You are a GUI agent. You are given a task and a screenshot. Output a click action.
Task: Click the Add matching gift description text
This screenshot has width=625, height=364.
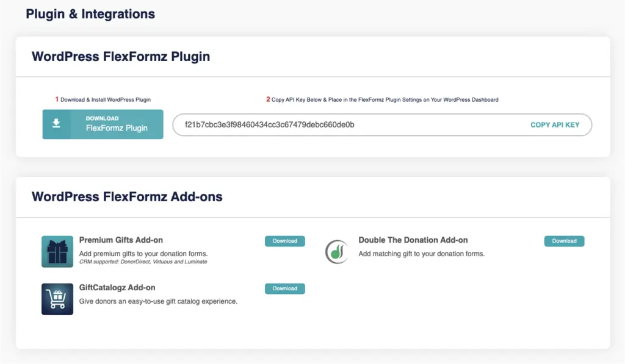point(421,254)
